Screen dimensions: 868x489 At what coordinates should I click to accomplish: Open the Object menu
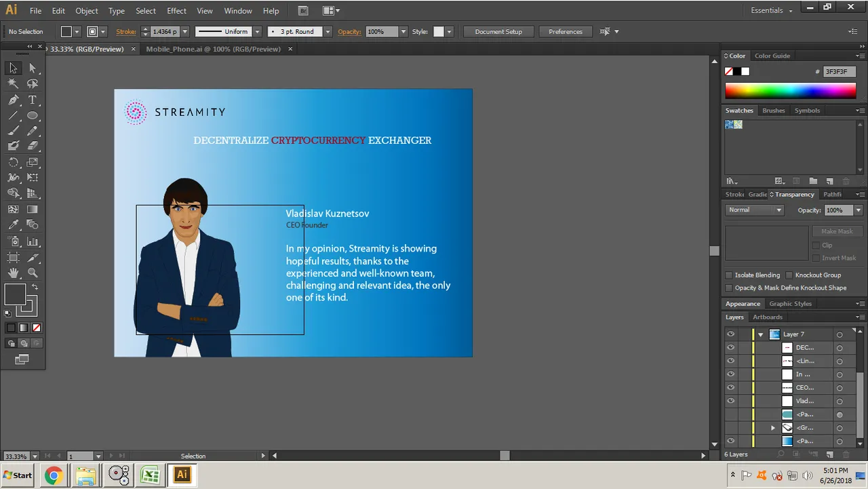(87, 11)
